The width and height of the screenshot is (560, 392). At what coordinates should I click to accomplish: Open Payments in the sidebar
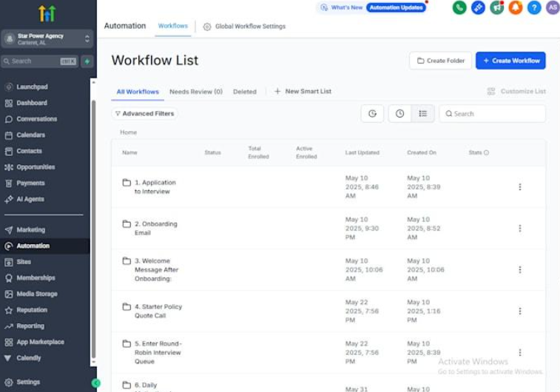tap(30, 183)
